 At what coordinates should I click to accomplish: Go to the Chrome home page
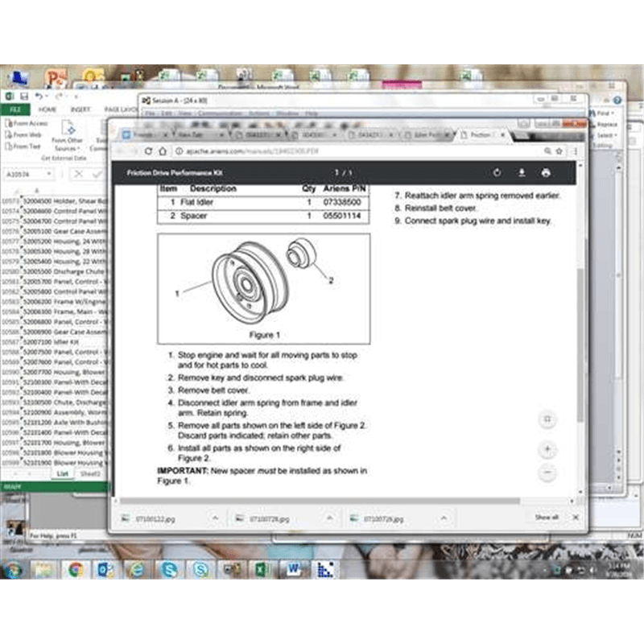163,151
